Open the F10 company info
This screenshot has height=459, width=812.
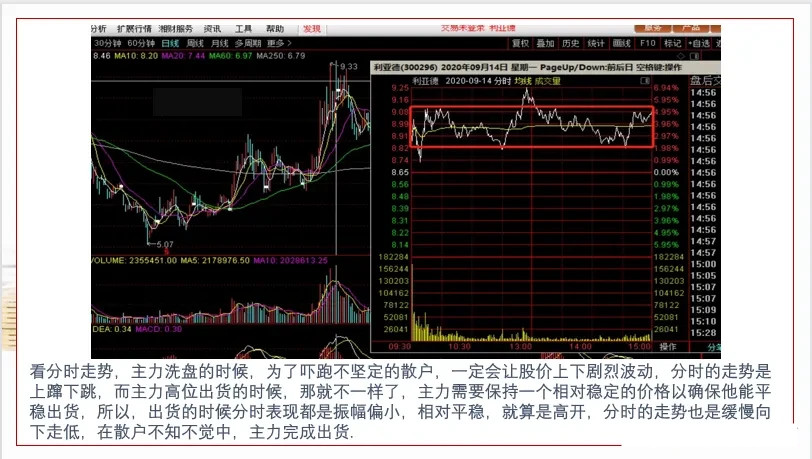(647, 44)
